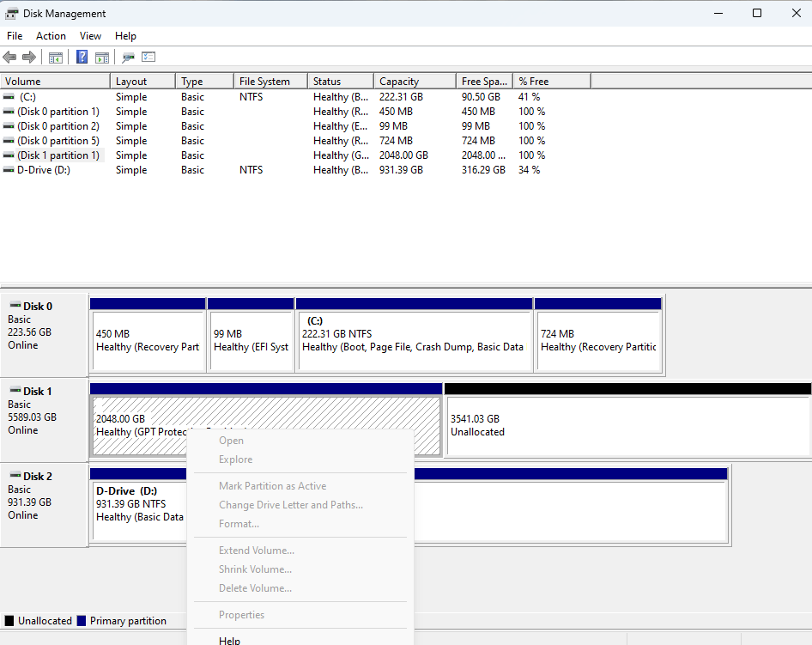Click the blue Primary partition legend swatch
Image resolution: width=812 pixels, height=645 pixels.
click(82, 620)
